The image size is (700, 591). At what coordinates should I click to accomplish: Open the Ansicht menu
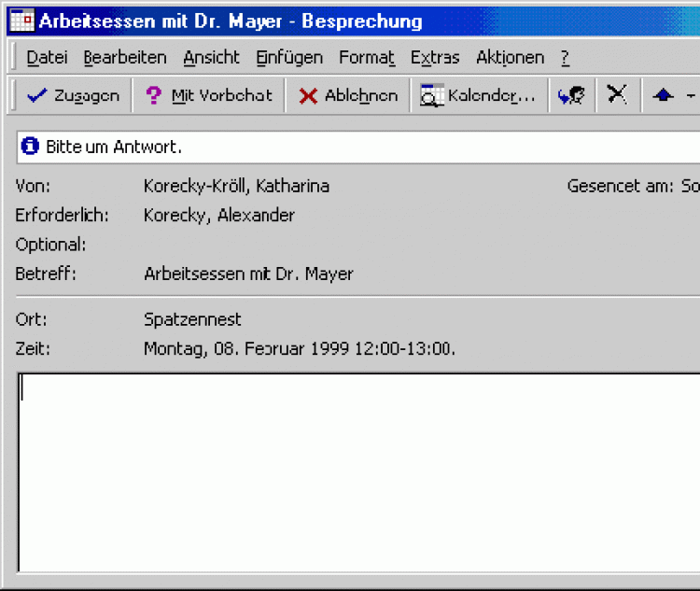coord(211,58)
